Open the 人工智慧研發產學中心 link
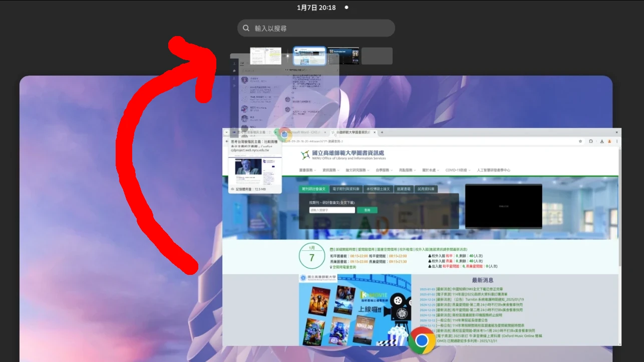644x362 pixels. 494,170
